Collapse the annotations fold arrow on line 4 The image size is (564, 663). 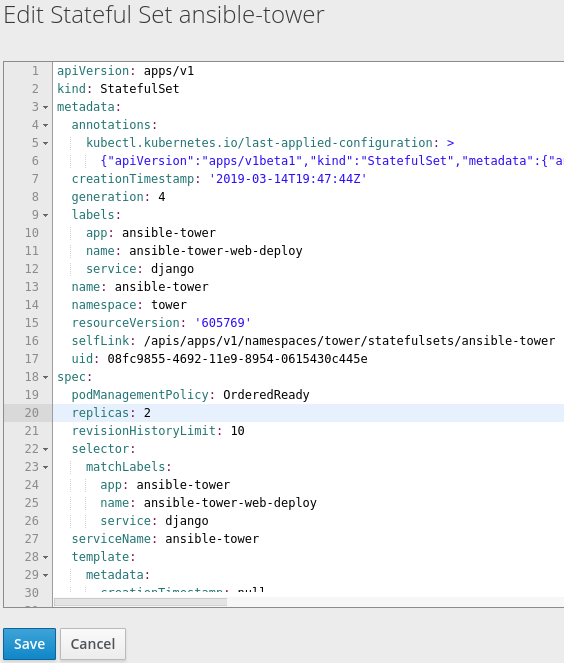pyautogui.click(x=45, y=125)
